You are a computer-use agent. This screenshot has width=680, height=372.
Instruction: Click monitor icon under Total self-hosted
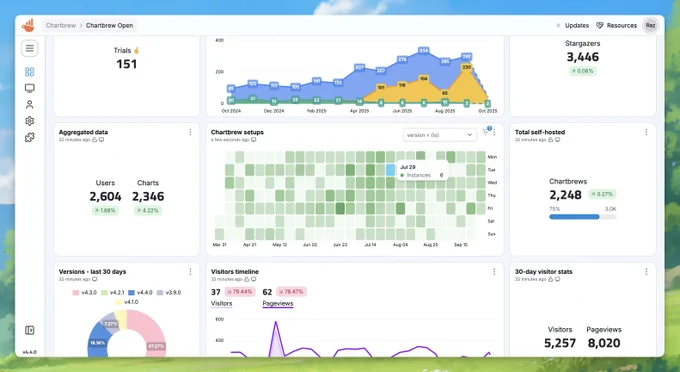point(557,140)
